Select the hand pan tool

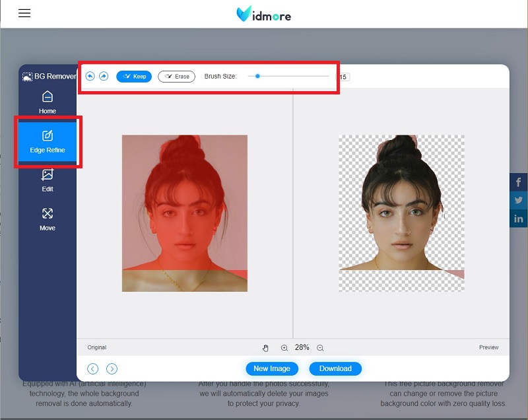click(x=266, y=348)
